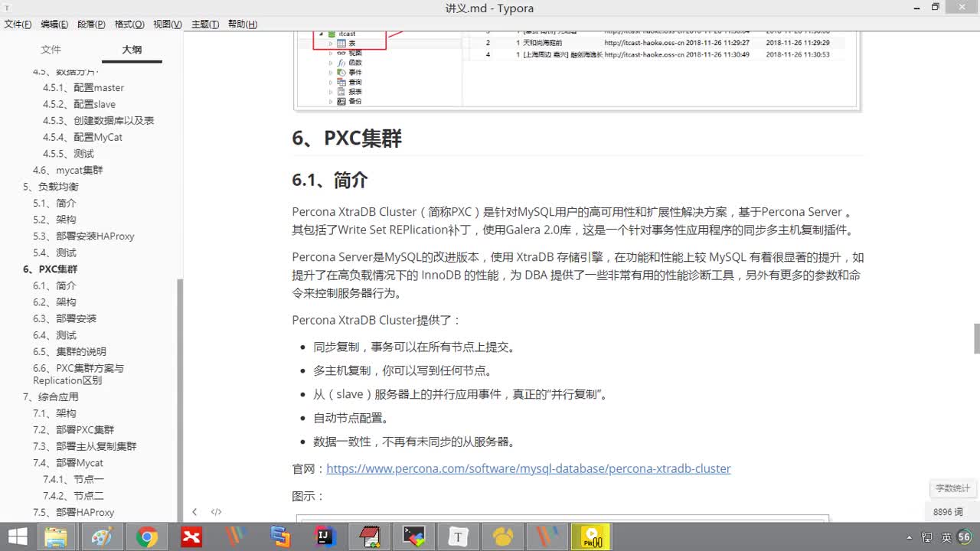Open the 文件(F) menu
980x551 pixels.
point(18,24)
